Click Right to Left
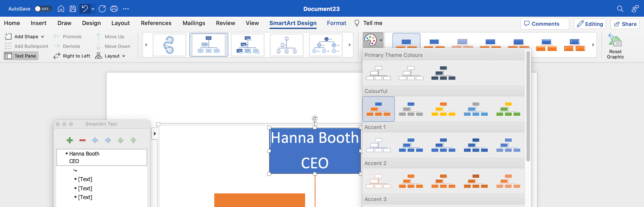 click(x=72, y=56)
